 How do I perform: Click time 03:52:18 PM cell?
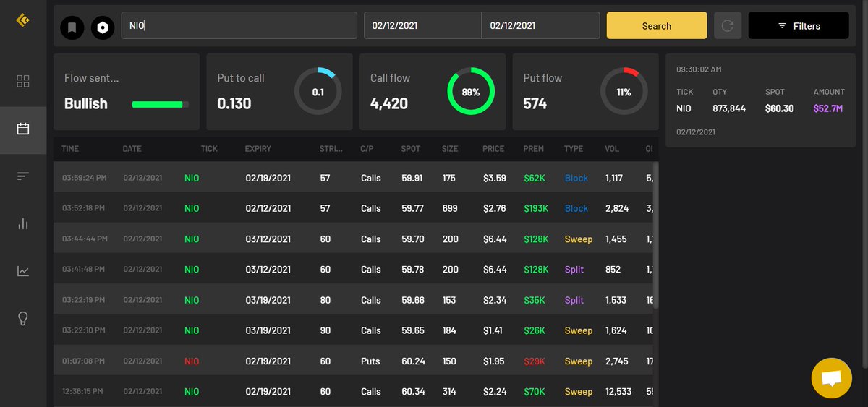(x=83, y=208)
